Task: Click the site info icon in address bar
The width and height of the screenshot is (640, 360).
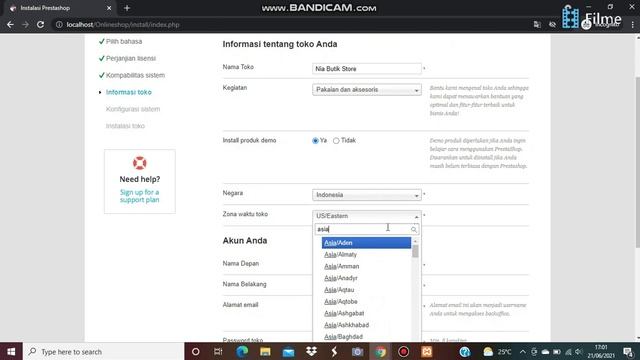Action: click(59, 24)
